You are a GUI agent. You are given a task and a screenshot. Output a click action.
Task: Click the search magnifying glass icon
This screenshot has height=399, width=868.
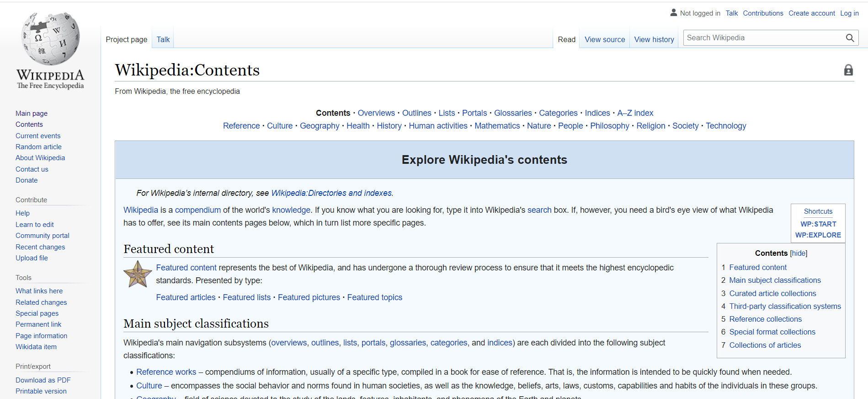click(x=850, y=38)
